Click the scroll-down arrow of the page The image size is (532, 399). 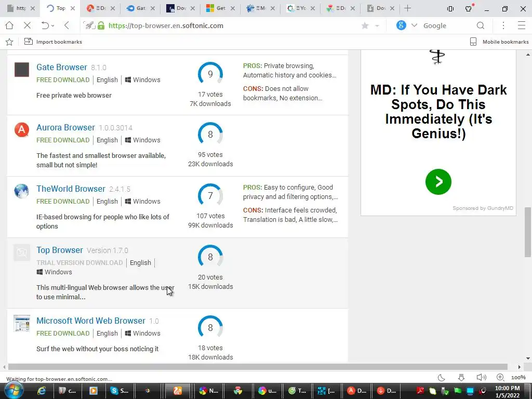click(528, 358)
